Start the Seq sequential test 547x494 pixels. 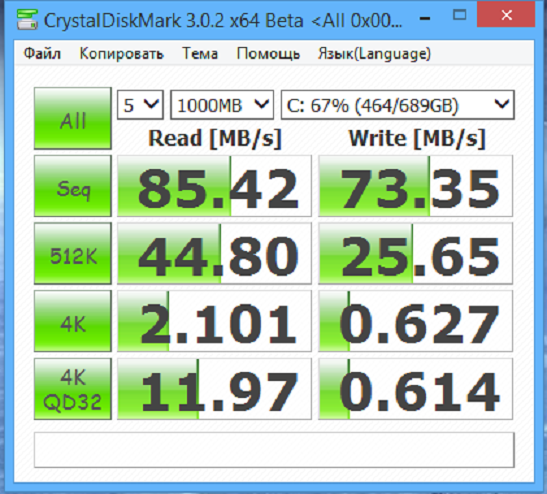(73, 186)
